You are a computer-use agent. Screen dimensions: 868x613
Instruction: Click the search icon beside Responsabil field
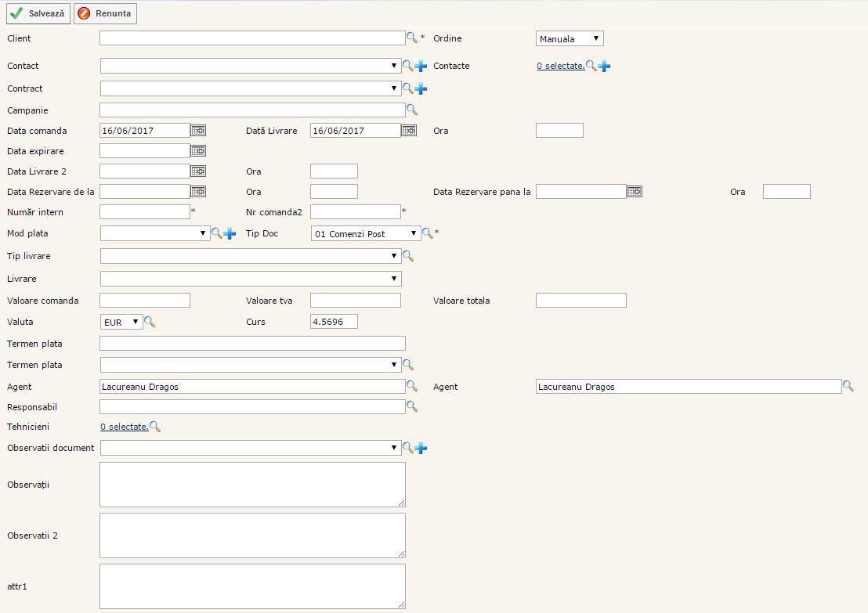[x=411, y=407]
